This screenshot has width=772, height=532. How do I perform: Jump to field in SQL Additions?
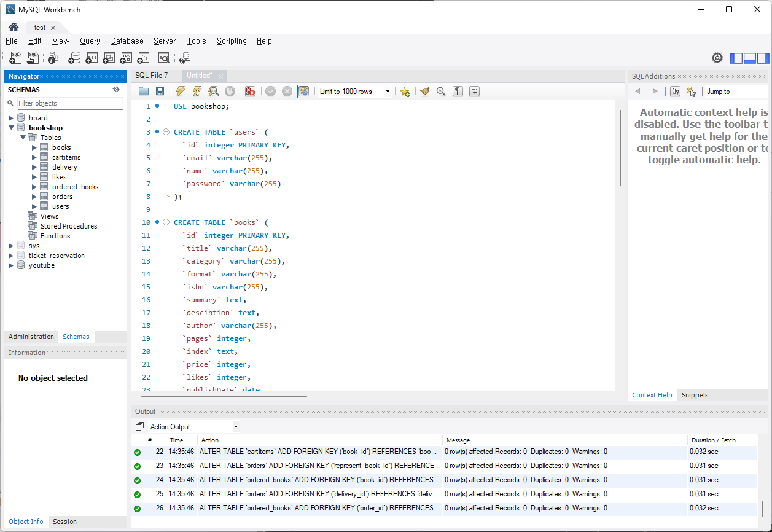[736, 92]
